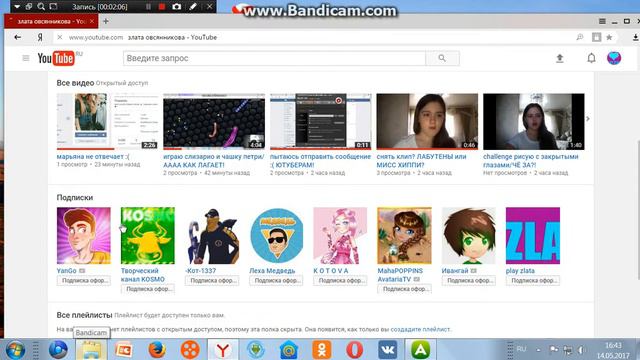Image resolution: width=640 pixels, height=360 pixels.
Task: Open the 'Леха Медведь' channel link
Action: point(272,271)
